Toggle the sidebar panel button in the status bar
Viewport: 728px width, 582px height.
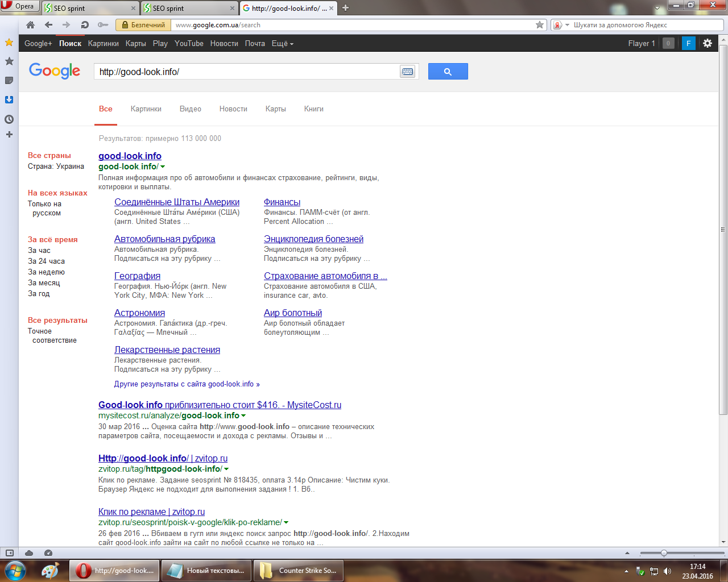10,553
